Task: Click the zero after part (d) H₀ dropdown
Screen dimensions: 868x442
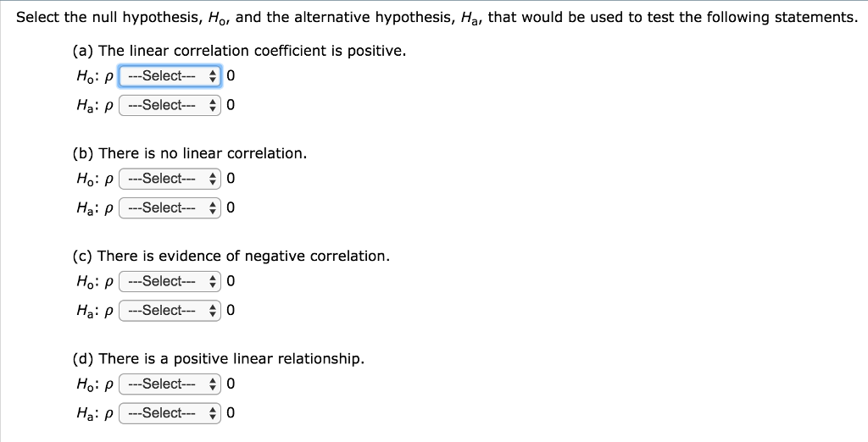Action: [231, 384]
